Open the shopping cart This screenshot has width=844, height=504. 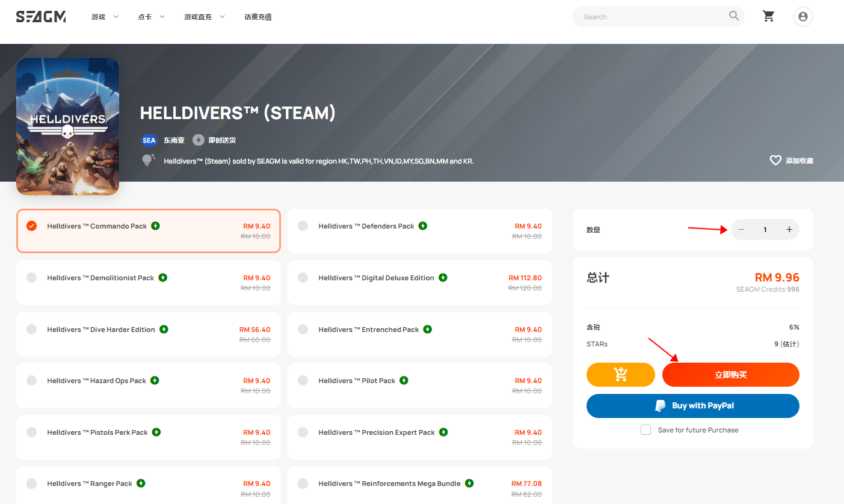point(769,16)
